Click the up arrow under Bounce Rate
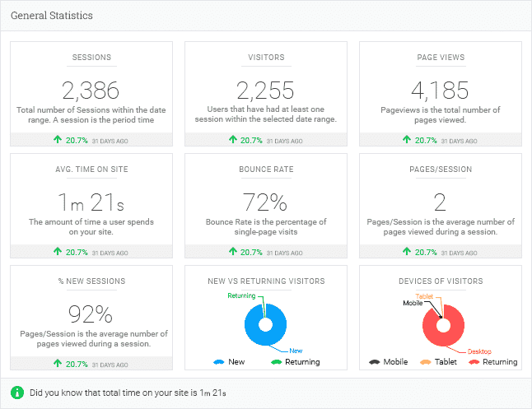 tap(232, 251)
